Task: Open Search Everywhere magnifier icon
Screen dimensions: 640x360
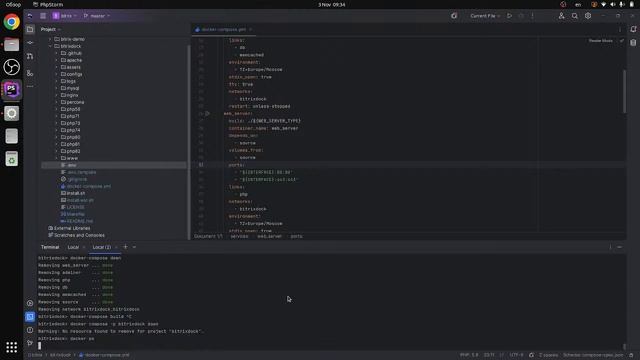Action: pyautogui.click(x=575, y=16)
